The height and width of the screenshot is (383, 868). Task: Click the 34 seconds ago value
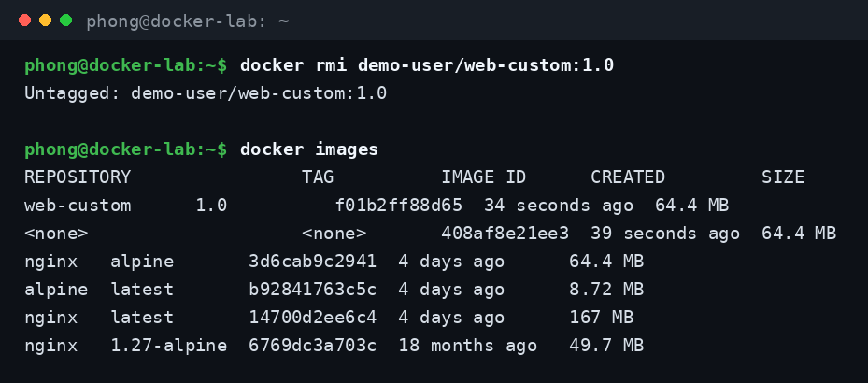point(559,206)
